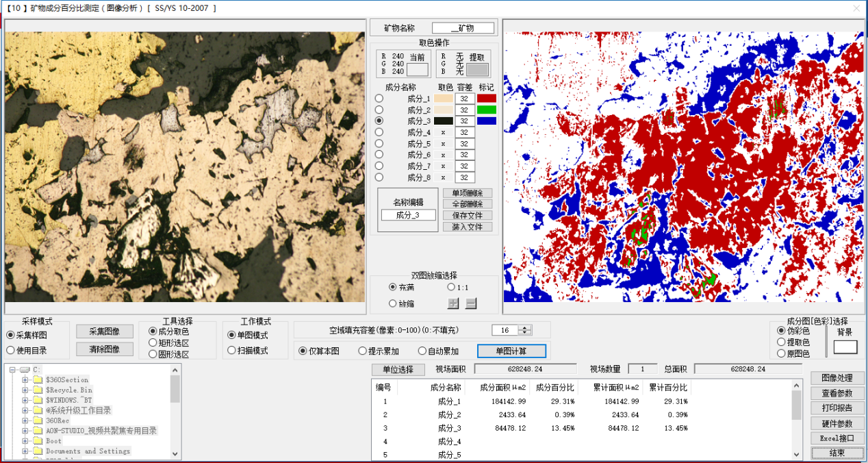This screenshot has height=463, width=868.
Task: Collapse the C: drive tree node
Action: click(x=14, y=370)
